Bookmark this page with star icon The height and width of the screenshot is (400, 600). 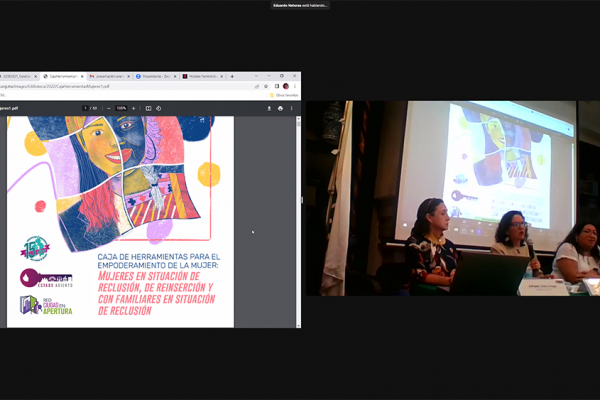[266, 86]
